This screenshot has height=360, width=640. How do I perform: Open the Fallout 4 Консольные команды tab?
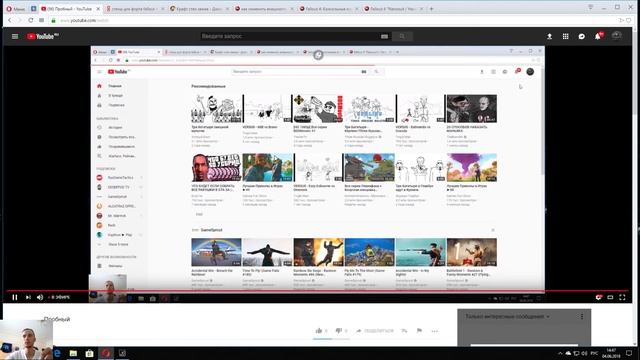[328, 9]
